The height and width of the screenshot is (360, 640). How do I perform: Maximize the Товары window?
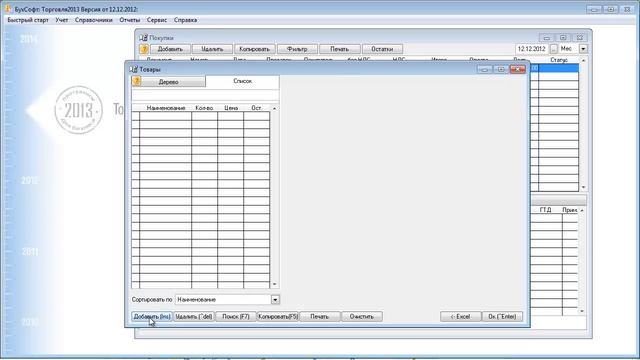pyautogui.click(x=501, y=69)
